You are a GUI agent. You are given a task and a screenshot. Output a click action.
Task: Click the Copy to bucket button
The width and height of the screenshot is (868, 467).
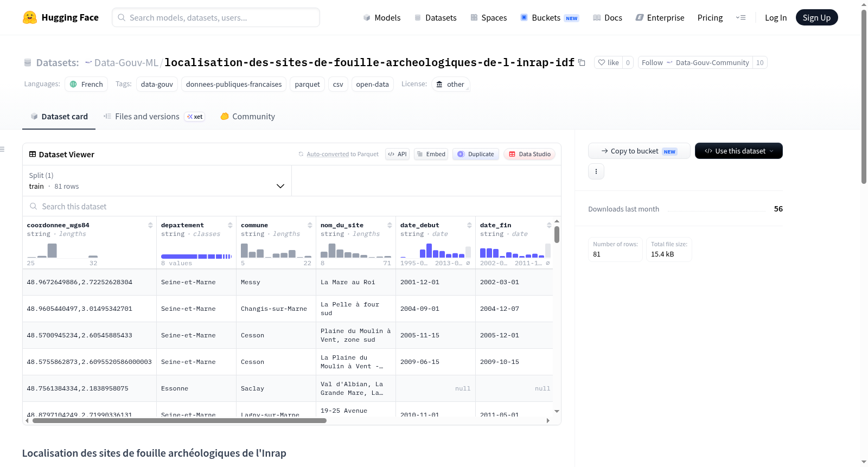[x=639, y=151]
